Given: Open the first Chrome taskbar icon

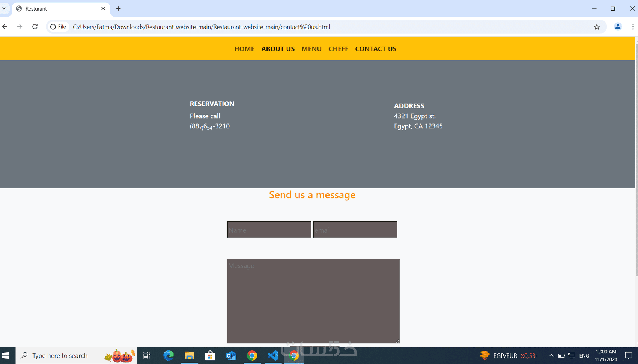Looking at the screenshot, I should 252,356.
